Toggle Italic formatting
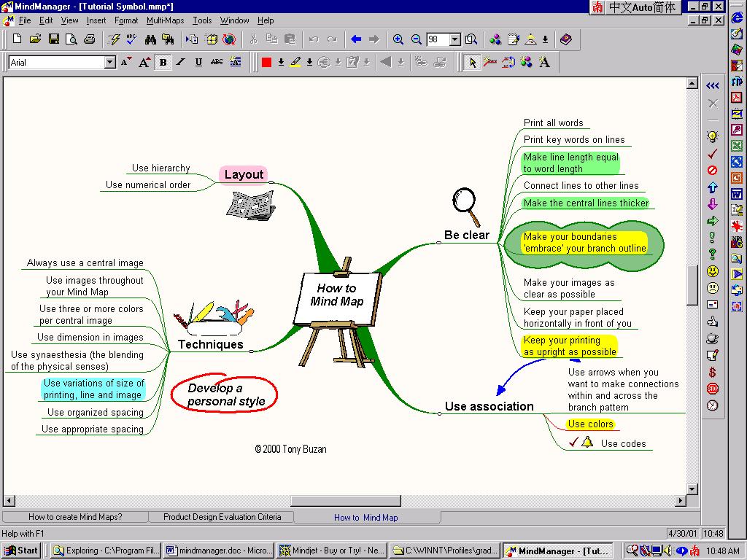This screenshot has width=747, height=560. click(181, 62)
